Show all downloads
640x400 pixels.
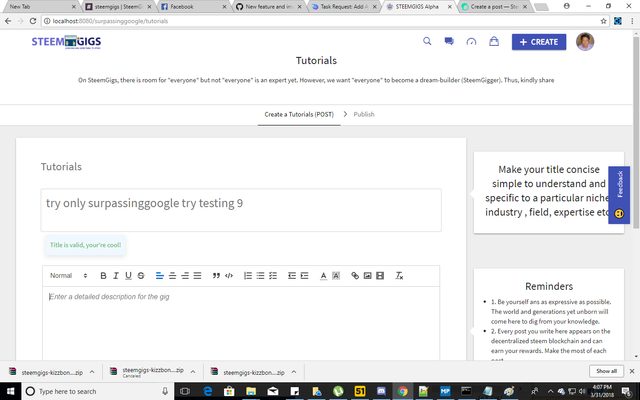(x=606, y=371)
